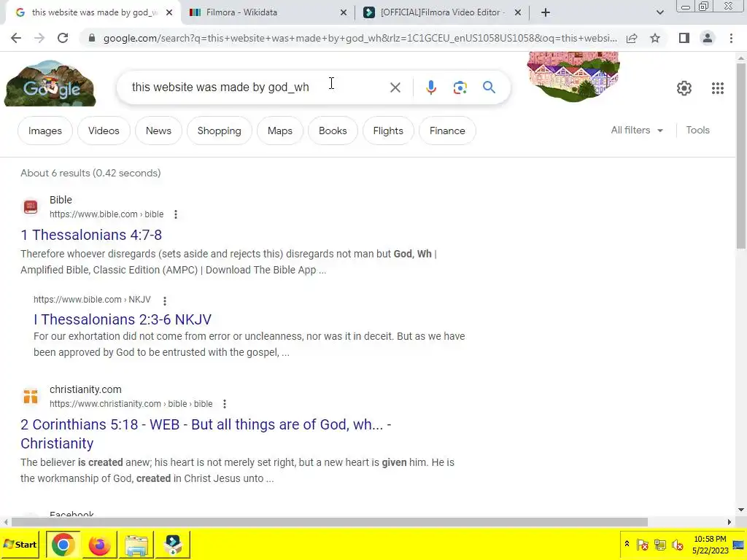Image resolution: width=747 pixels, height=560 pixels.
Task: Open I Thessalonians 2:3-6 NKJV result
Action: [123, 319]
